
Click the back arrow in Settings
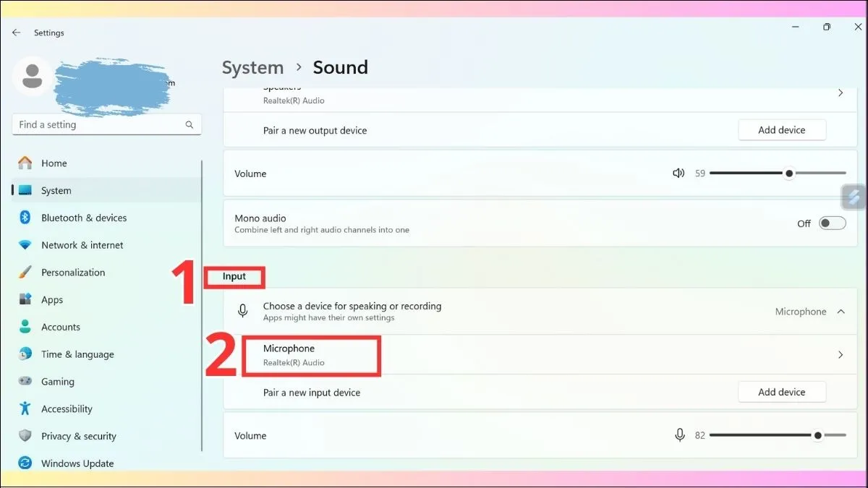tap(16, 33)
